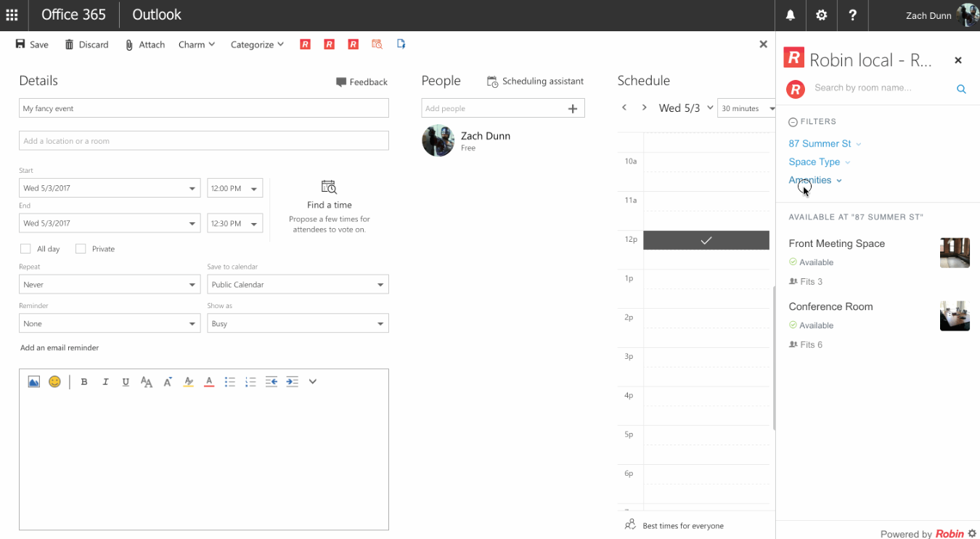
Task: Open notifications bell
Action: (x=791, y=15)
